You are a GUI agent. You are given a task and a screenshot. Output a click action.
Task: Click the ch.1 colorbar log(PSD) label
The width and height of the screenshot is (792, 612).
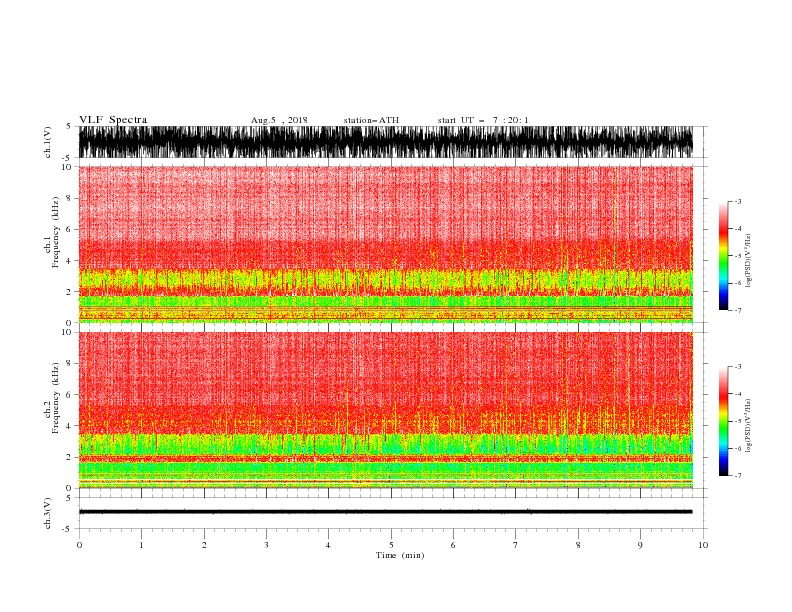[x=749, y=261]
